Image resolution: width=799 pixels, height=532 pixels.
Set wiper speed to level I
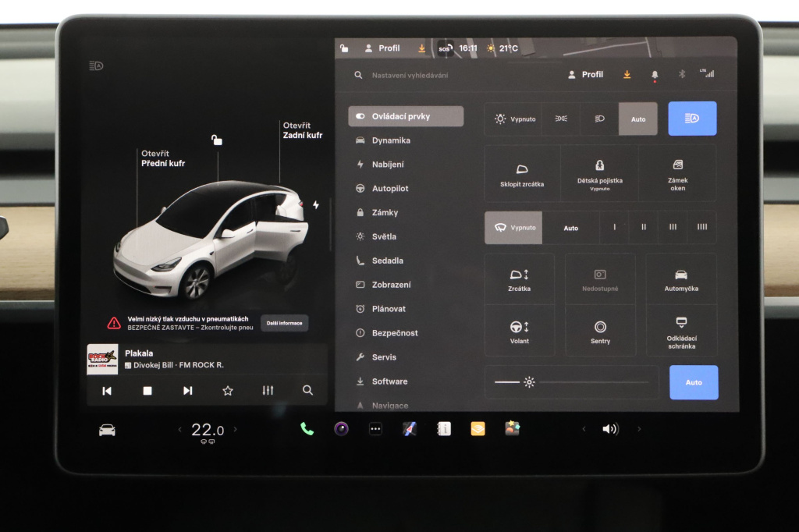[615, 227]
